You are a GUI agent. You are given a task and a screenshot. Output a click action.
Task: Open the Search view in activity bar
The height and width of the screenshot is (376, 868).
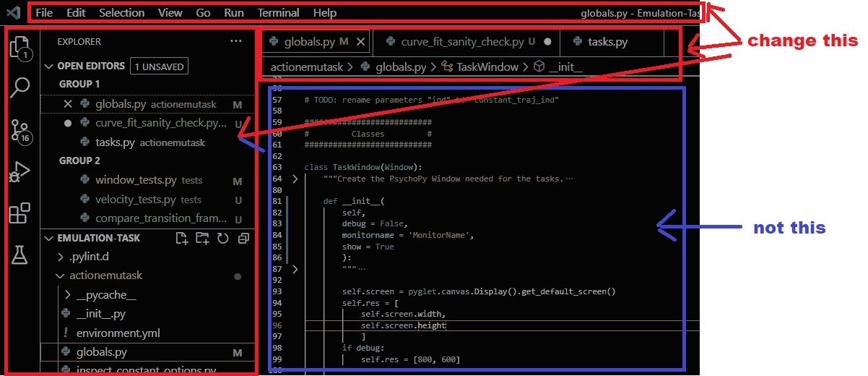20,87
